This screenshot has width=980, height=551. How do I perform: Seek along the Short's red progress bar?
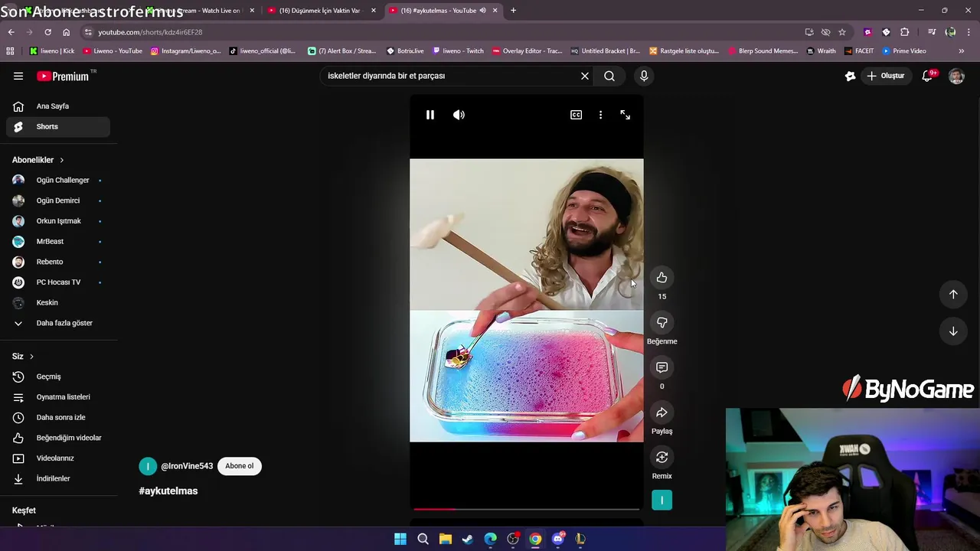[526, 509]
